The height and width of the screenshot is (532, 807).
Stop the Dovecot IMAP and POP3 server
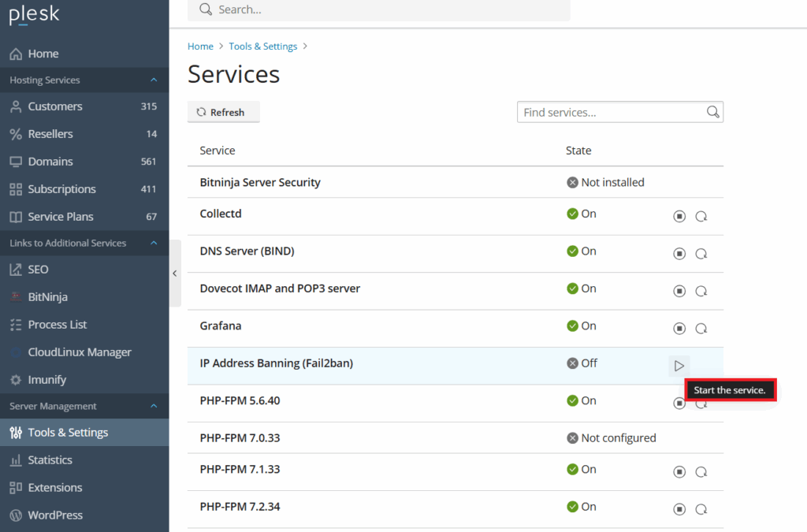coord(679,291)
